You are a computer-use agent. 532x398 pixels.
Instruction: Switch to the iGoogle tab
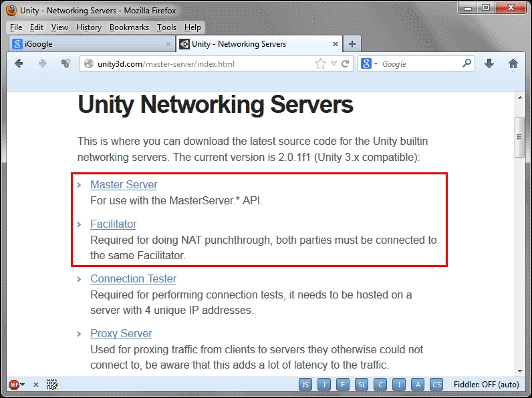(91, 44)
